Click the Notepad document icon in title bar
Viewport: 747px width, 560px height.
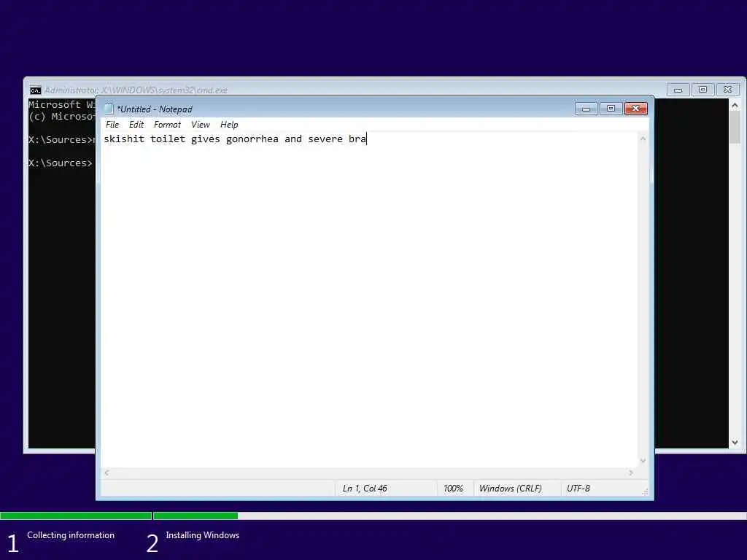coord(109,109)
